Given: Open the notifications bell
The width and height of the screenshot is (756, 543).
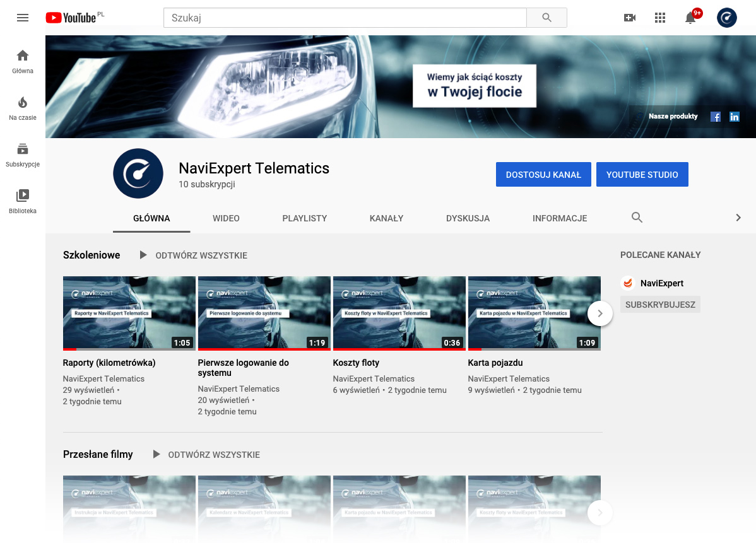Looking at the screenshot, I should tap(690, 18).
